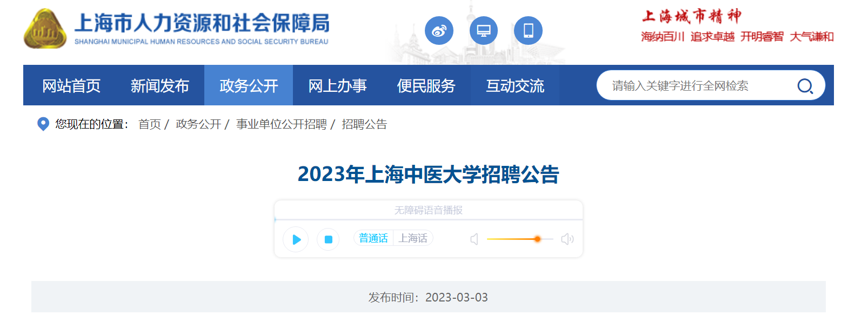868x315 pixels.
Task: Click the low-volume speaker icon
Action: [474, 239]
